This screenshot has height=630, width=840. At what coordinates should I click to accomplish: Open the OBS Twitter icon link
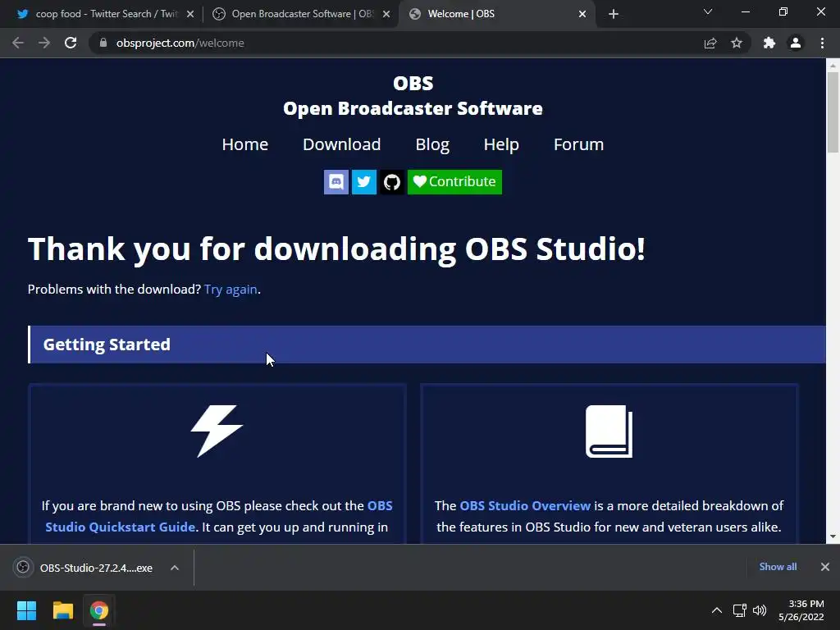363,182
